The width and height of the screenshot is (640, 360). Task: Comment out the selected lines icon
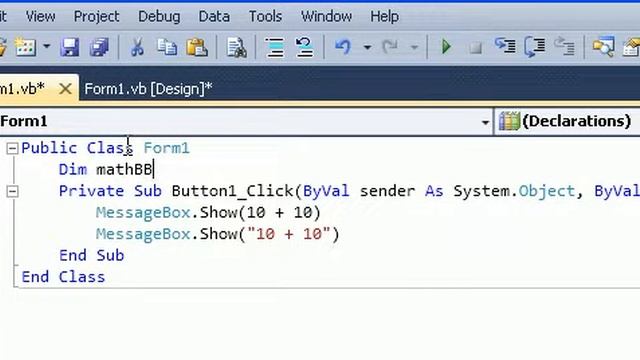[275, 47]
